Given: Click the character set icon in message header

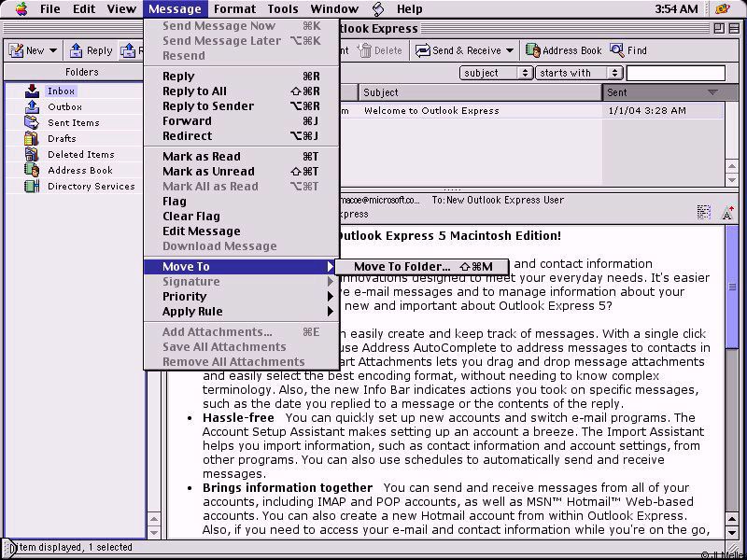Looking at the screenshot, I should [704, 213].
